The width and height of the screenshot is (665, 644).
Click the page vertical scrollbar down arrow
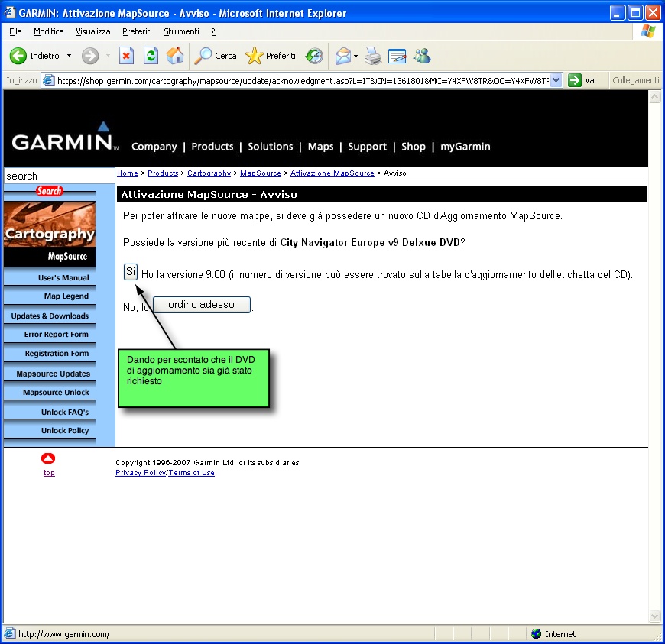[x=654, y=616]
